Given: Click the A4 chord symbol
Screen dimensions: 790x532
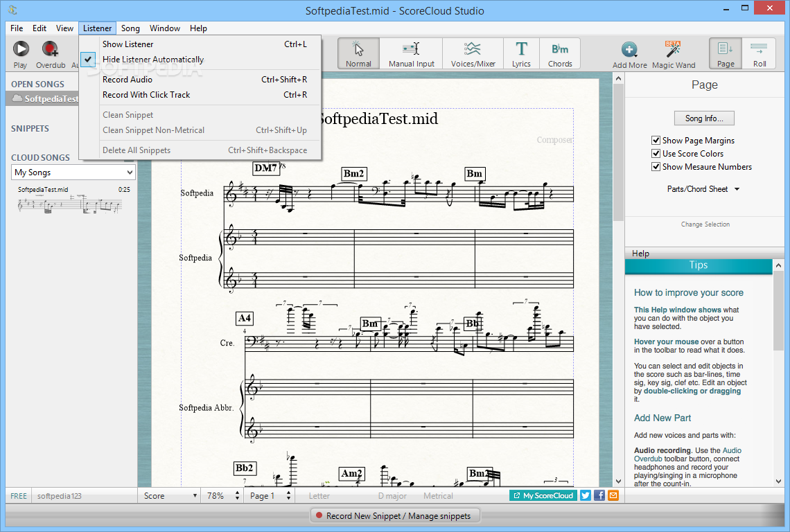Looking at the screenshot, I should (x=245, y=318).
